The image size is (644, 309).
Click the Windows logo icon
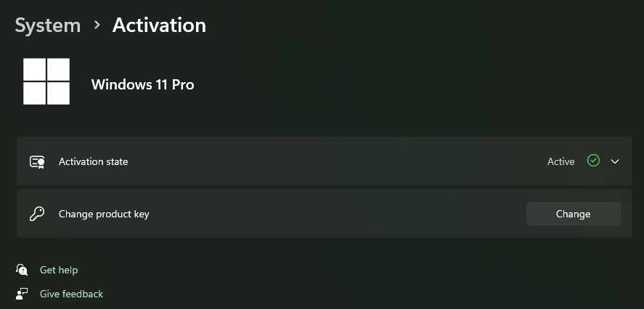[46, 81]
